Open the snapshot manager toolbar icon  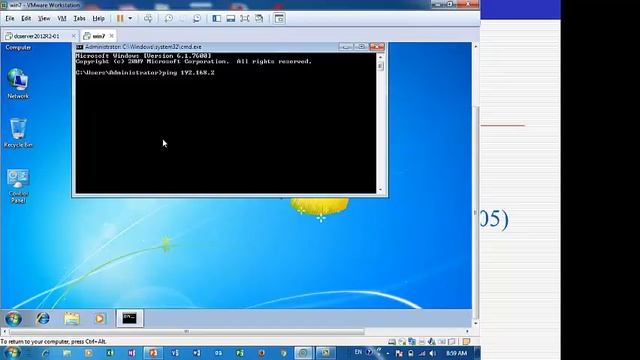[x=197, y=18]
